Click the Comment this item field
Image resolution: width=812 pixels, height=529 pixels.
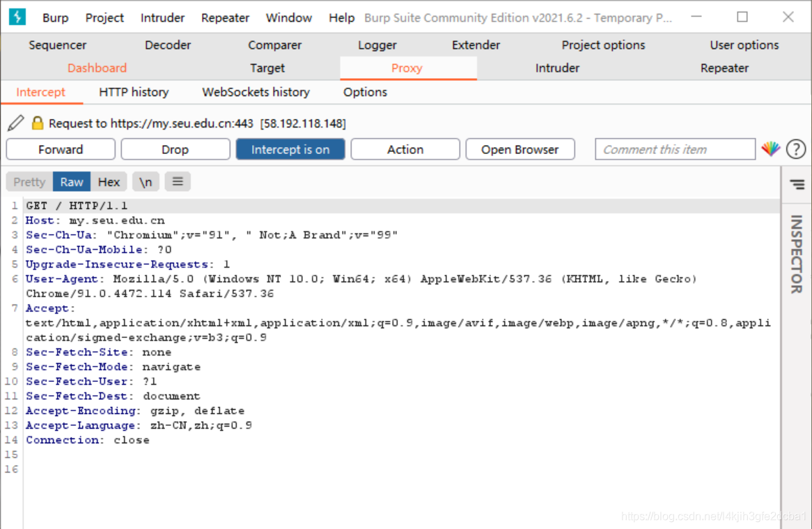[675, 149]
